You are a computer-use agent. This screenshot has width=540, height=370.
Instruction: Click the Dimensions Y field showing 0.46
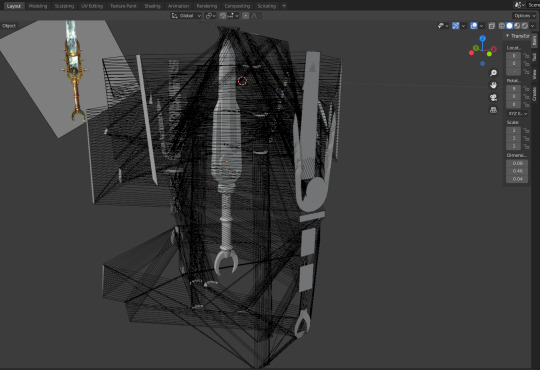click(x=517, y=171)
